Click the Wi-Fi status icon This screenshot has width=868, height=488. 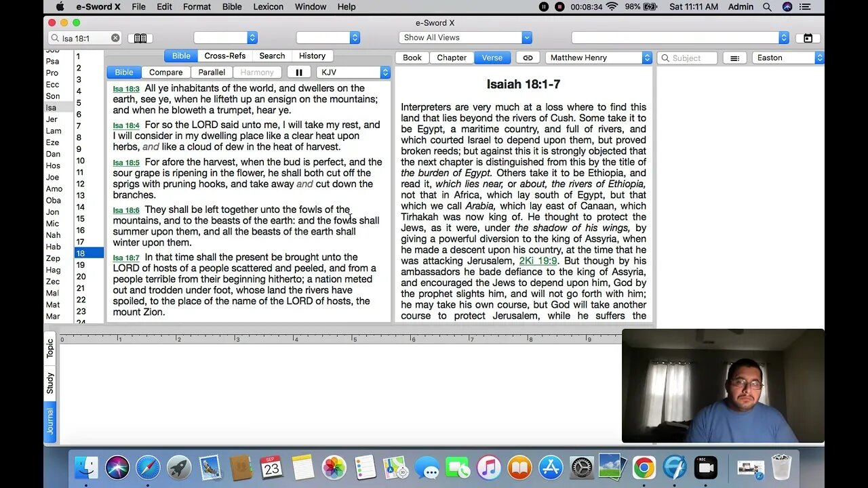[612, 7]
